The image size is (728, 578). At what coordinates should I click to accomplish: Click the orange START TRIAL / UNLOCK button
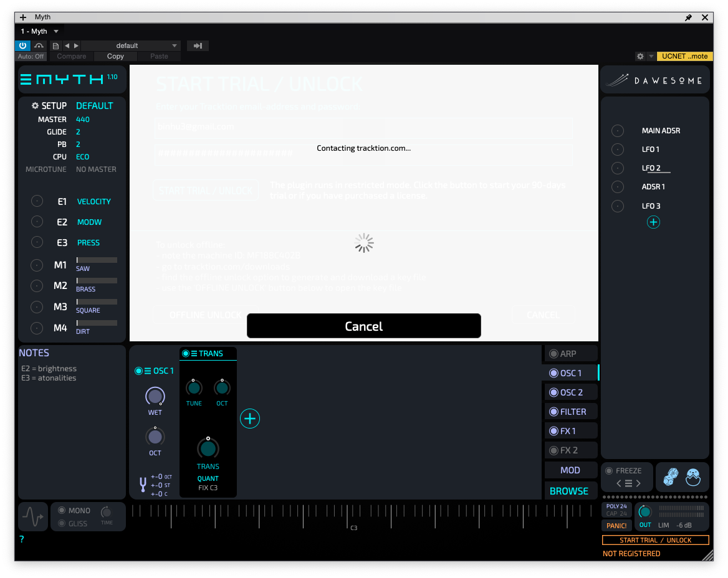(x=655, y=540)
